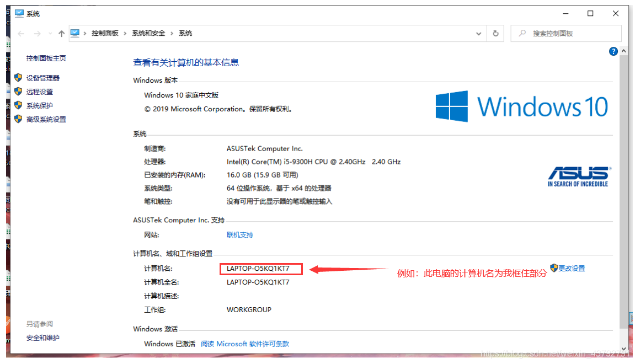Viewport: 635px width, 364px height.
Task: Select 控制面板 in the breadcrumb path
Action: tap(105, 33)
